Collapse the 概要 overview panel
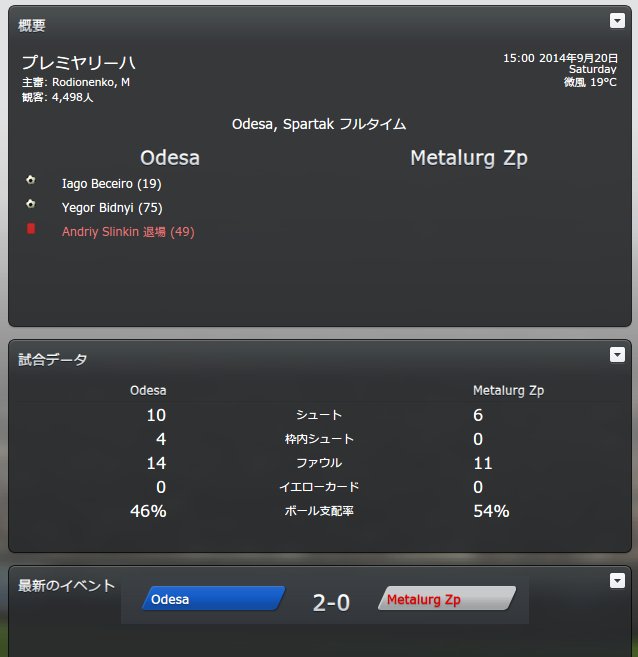The height and width of the screenshot is (657, 638). click(x=617, y=21)
